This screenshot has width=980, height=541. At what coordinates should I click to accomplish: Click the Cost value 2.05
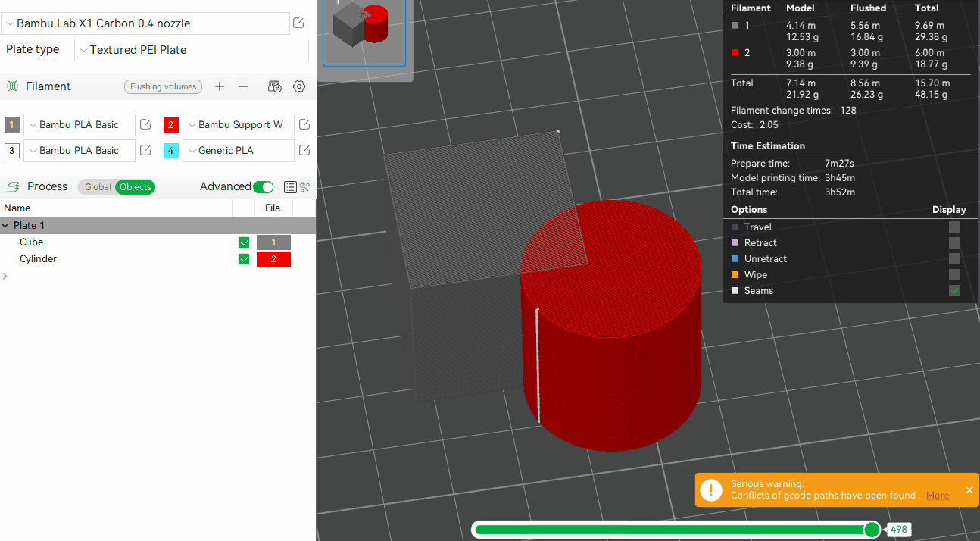click(769, 125)
